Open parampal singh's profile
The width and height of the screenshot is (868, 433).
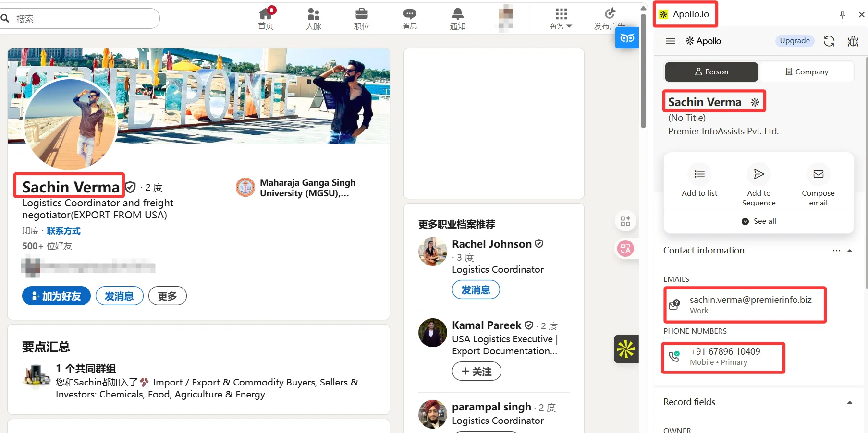coord(491,407)
